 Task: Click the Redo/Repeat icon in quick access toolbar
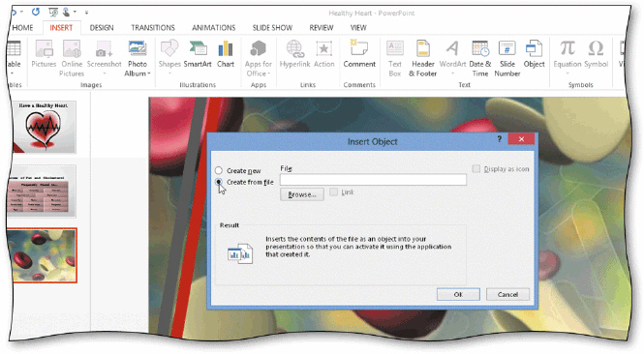(36, 12)
